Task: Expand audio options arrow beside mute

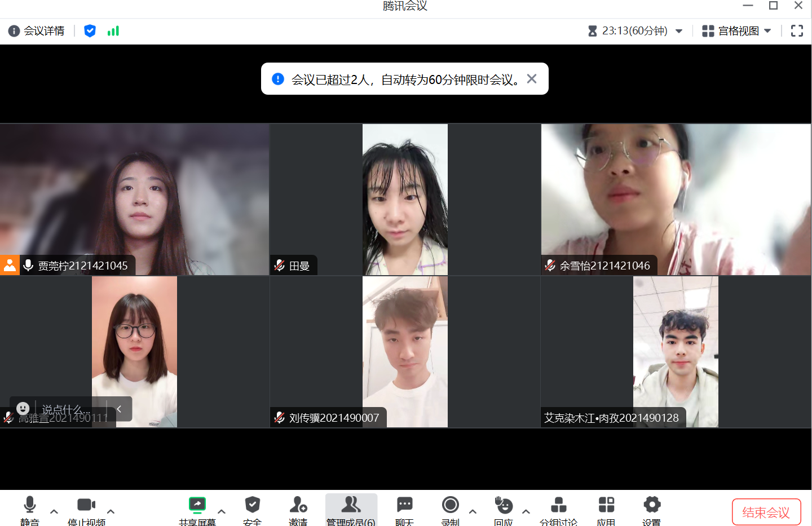Action: point(54,511)
